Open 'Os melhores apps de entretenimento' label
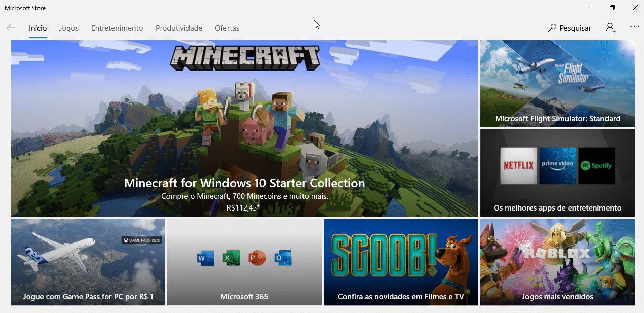The height and width of the screenshot is (313, 644). tap(557, 208)
